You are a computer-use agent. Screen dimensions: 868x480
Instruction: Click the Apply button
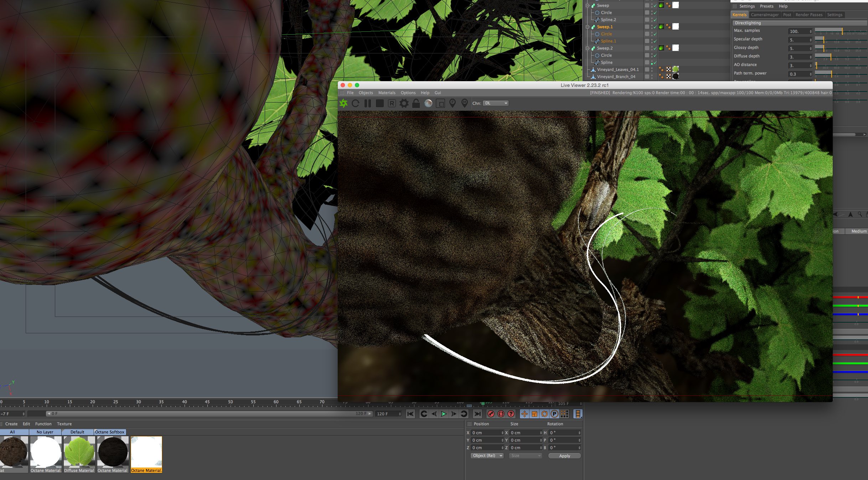[x=564, y=456]
